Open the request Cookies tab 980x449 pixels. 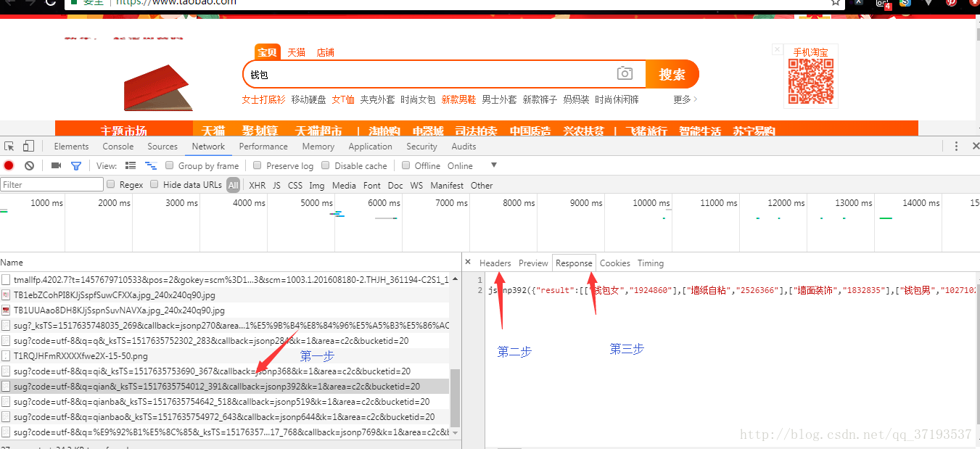[x=614, y=263]
